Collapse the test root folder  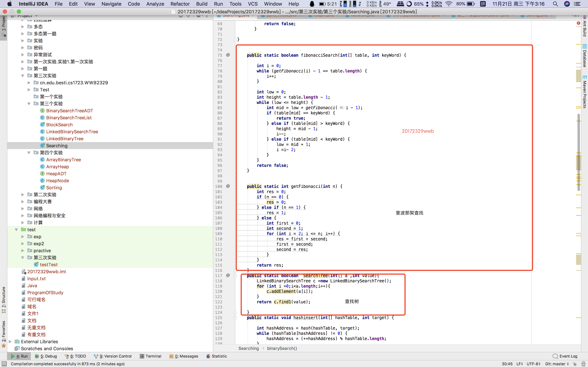click(16, 230)
